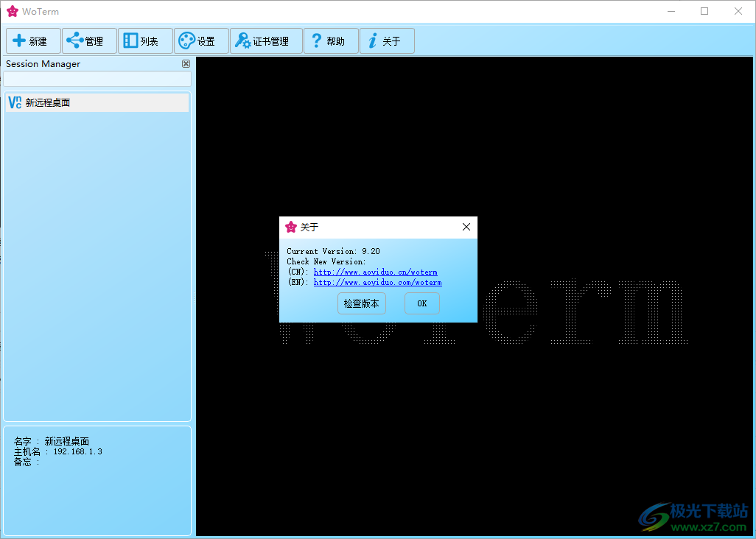The width and height of the screenshot is (756, 539).
Task: Click the WoTerm title bar star logo
Action: click(x=13, y=11)
